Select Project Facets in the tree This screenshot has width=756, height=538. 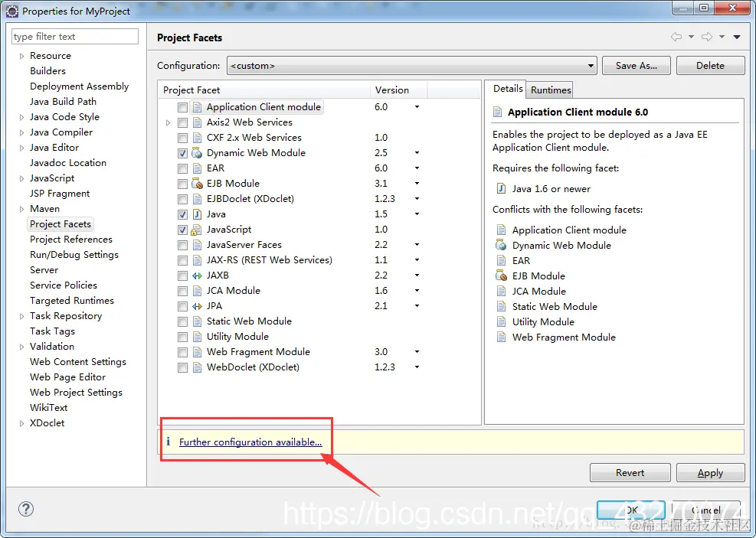click(61, 224)
